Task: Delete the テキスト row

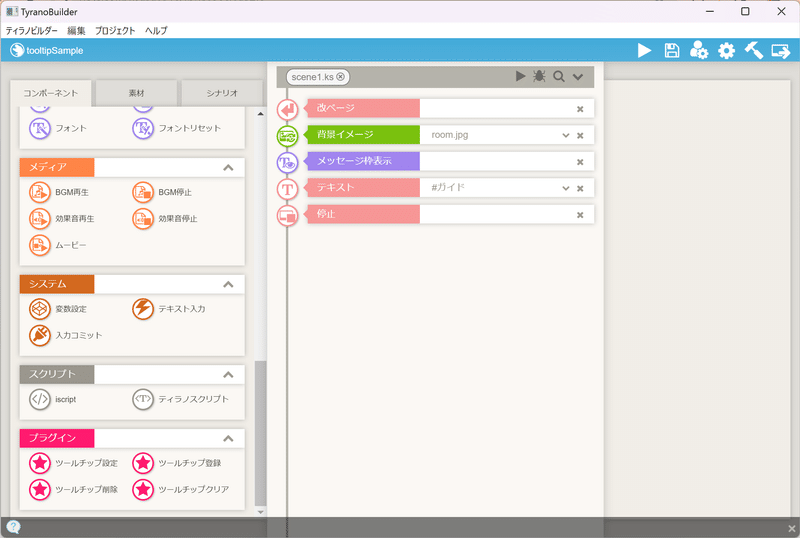Action: (580, 188)
